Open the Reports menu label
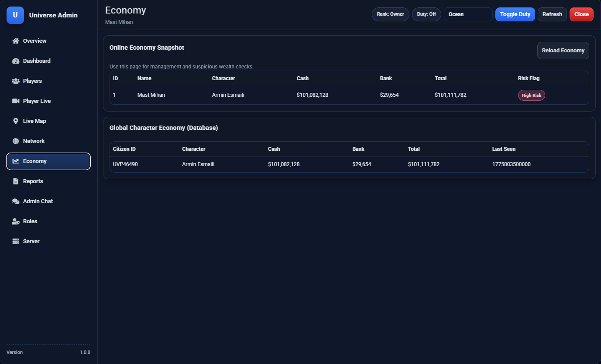This screenshot has height=364, width=601. [33, 181]
